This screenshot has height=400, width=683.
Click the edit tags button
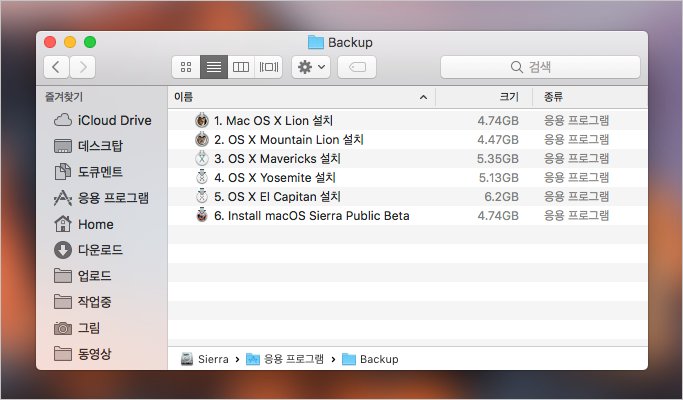357,67
